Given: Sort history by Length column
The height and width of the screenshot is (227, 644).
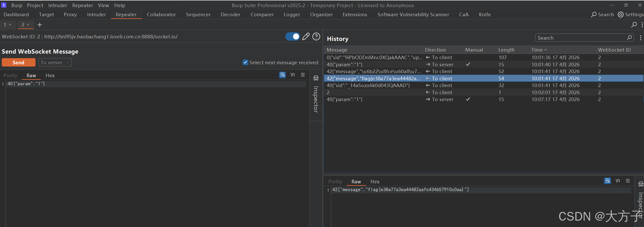Looking at the screenshot, I should click(x=513, y=50).
